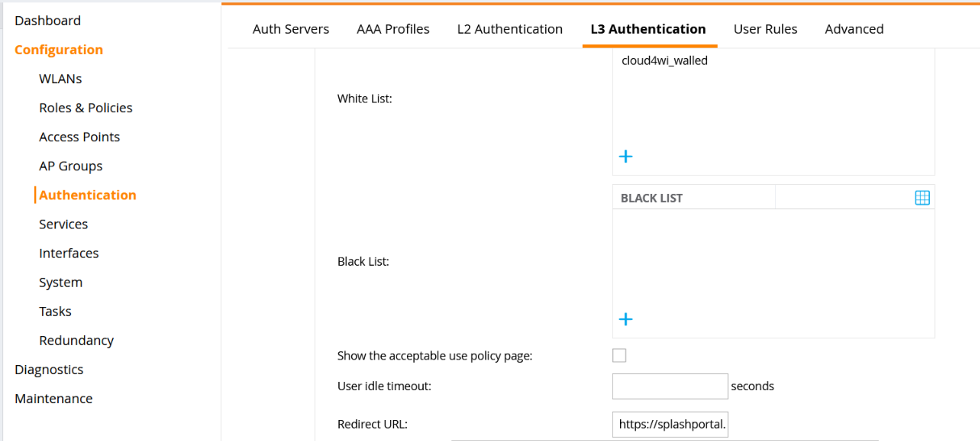
Task: Click the plus icon under White List
Action: (x=626, y=157)
